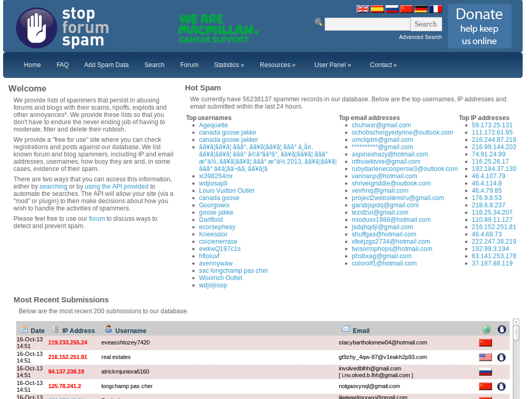Select the UK English flag
Image resolution: width=532 pixels, height=399 pixels.
pyautogui.click(x=363, y=9)
